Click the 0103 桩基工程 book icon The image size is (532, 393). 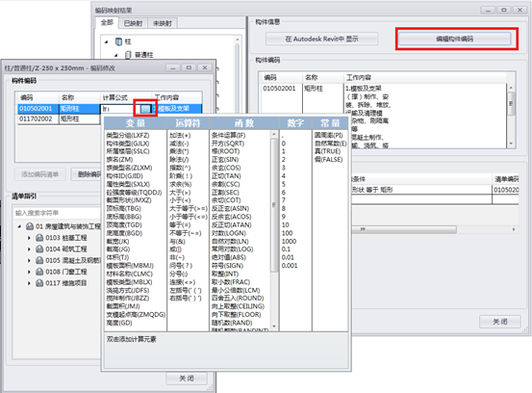[39, 238]
